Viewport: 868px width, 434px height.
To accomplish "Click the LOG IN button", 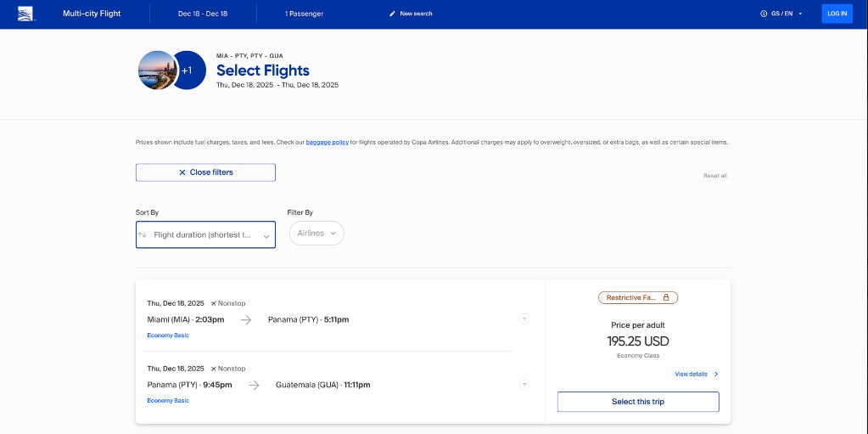I will (x=837, y=14).
